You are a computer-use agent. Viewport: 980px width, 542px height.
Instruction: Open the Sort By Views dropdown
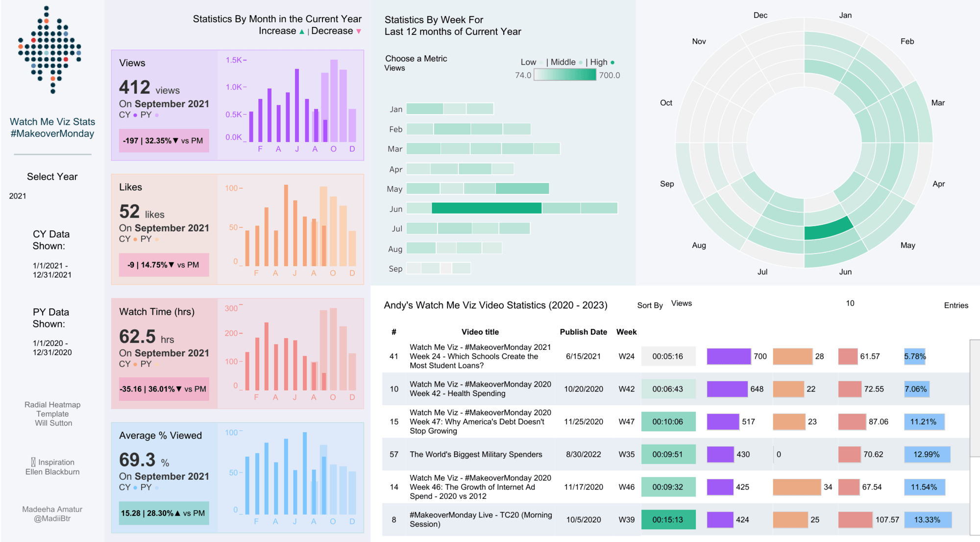point(681,304)
